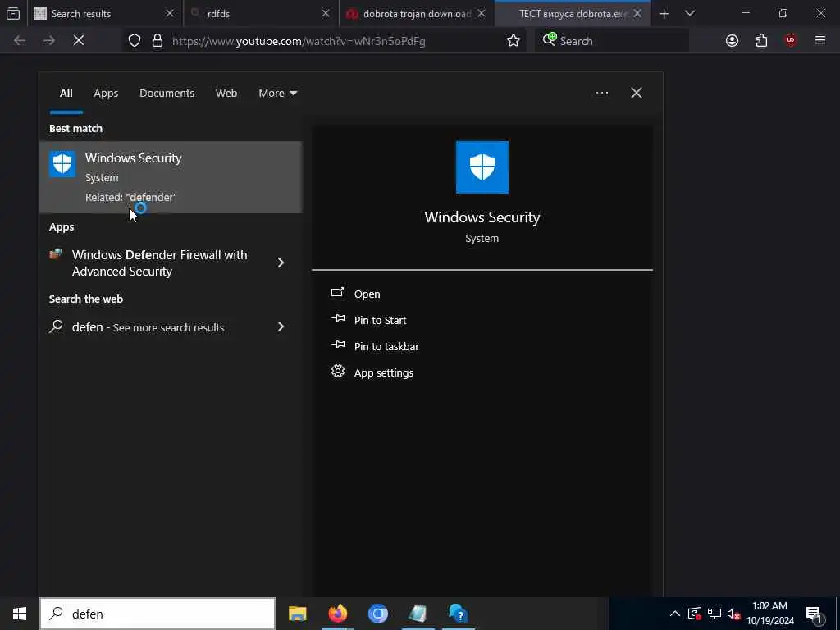Open the extensions puzzle icon
840x630 pixels.
(x=761, y=41)
